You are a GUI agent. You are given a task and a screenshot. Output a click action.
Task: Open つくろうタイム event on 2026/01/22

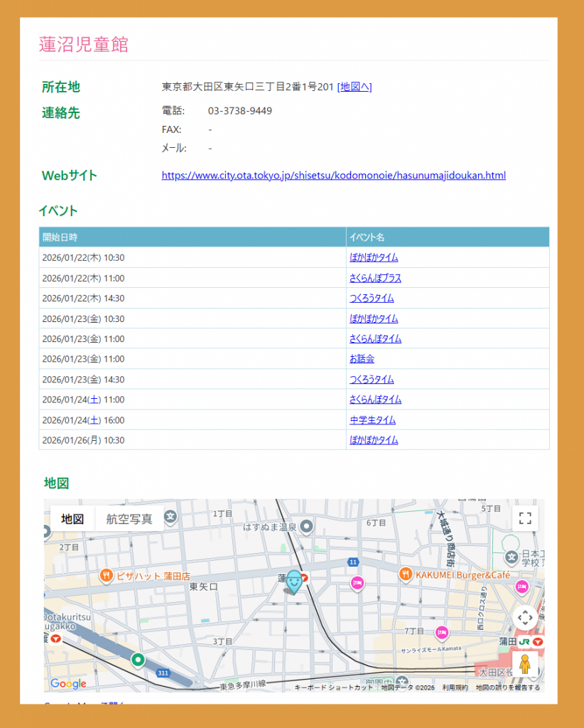372,298
